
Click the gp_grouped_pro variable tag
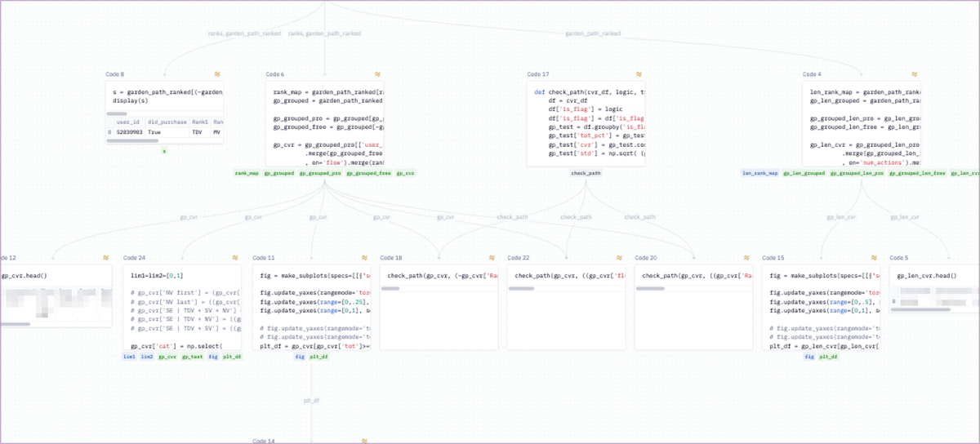click(x=320, y=173)
